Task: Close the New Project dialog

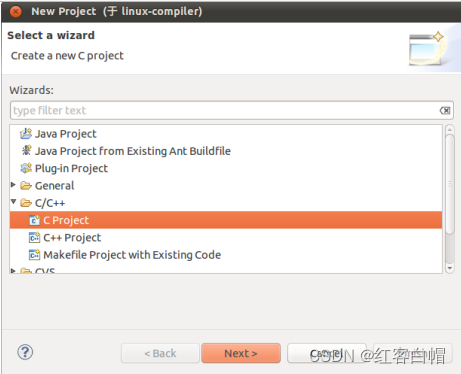Action: click(x=15, y=12)
